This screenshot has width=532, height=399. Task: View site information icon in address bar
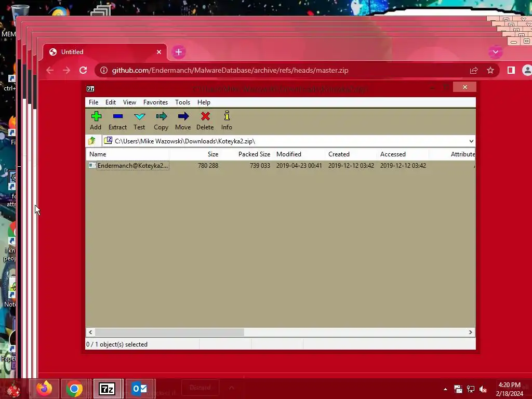[104, 70]
